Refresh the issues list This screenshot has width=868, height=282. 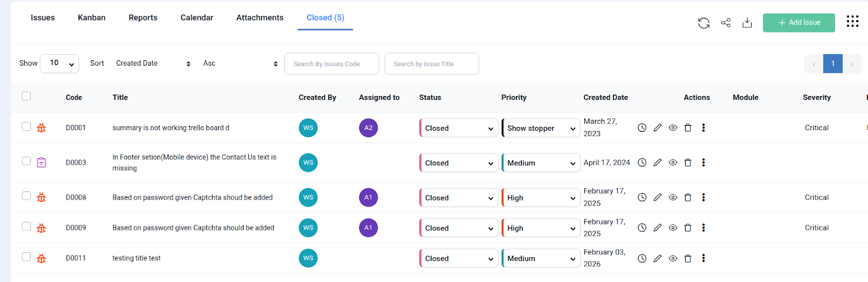coord(704,23)
